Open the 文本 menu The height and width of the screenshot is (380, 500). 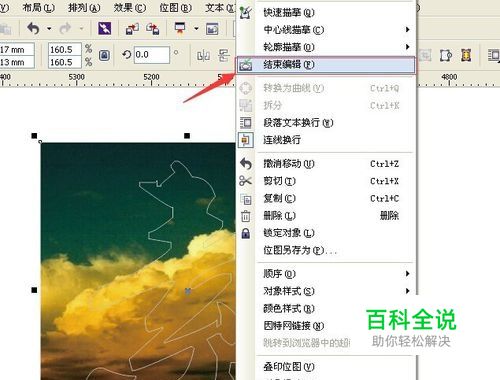[x=220, y=7]
